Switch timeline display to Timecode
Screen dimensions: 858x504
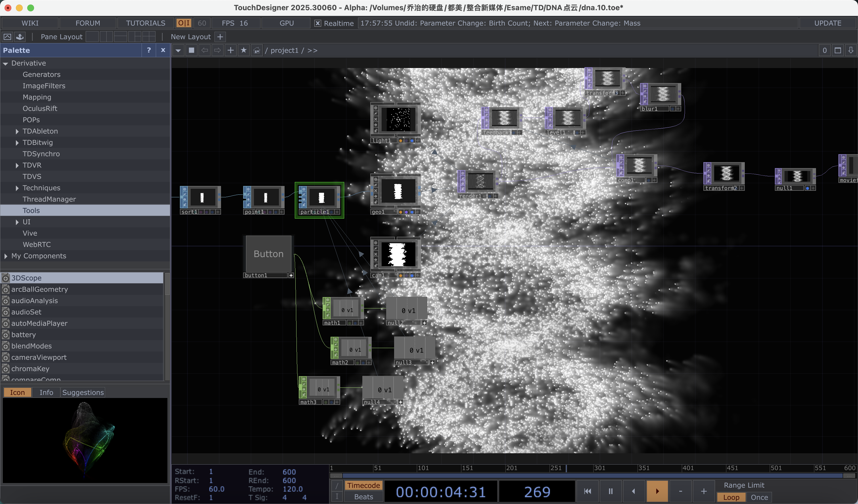[363, 485]
